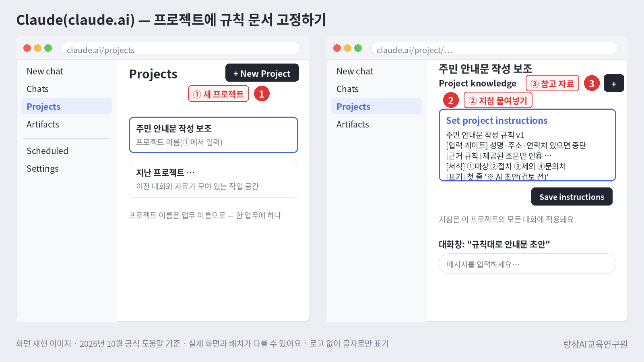The width and height of the screenshot is (644, 362).
Task: Click the line [입력 게이트] 성명·주소·연락처 있으면 중단
Action: tap(516, 145)
